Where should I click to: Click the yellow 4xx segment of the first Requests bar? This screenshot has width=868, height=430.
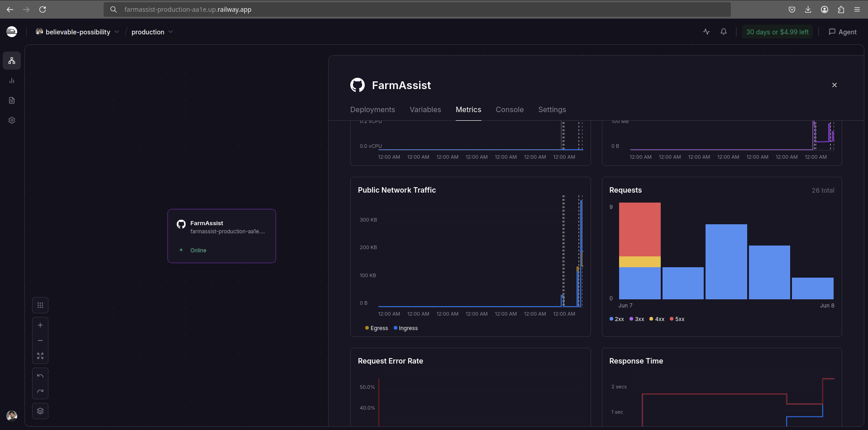(x=640, y=262)
